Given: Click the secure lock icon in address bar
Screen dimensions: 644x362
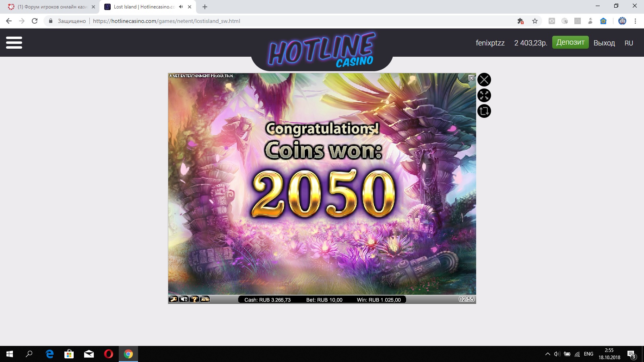Looking at the screenshot, I should pyautogui.click(x=51, y=21).
